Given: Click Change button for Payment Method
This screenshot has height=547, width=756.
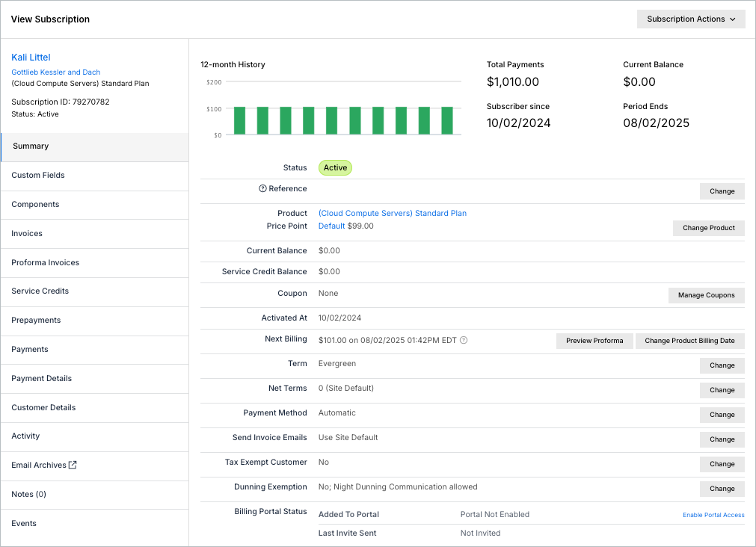Looking at the screenshot, I should click(x=722, y=415).
